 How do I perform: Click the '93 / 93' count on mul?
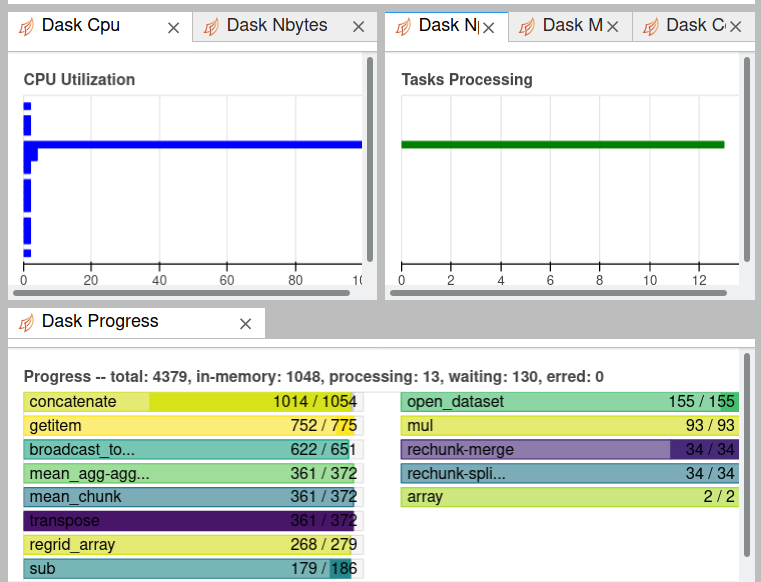tap(710, 426)
